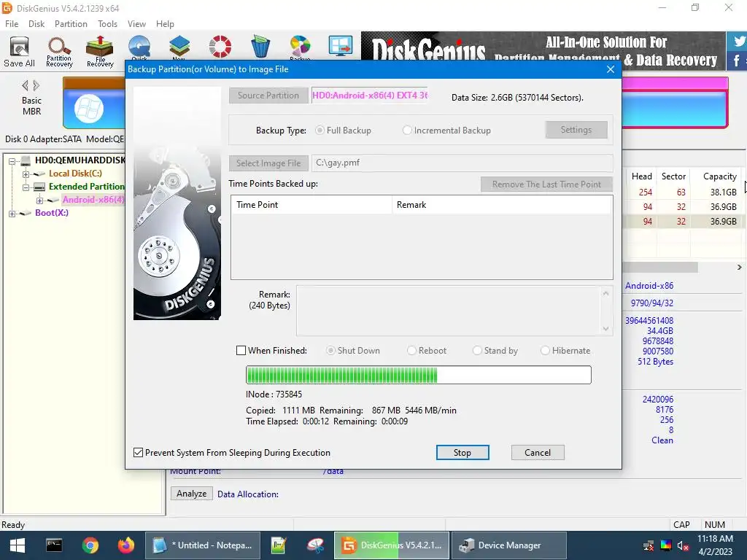747x560 pixels.
Task: Click the New Partition layers icon
Action: (x=179, y=47)
